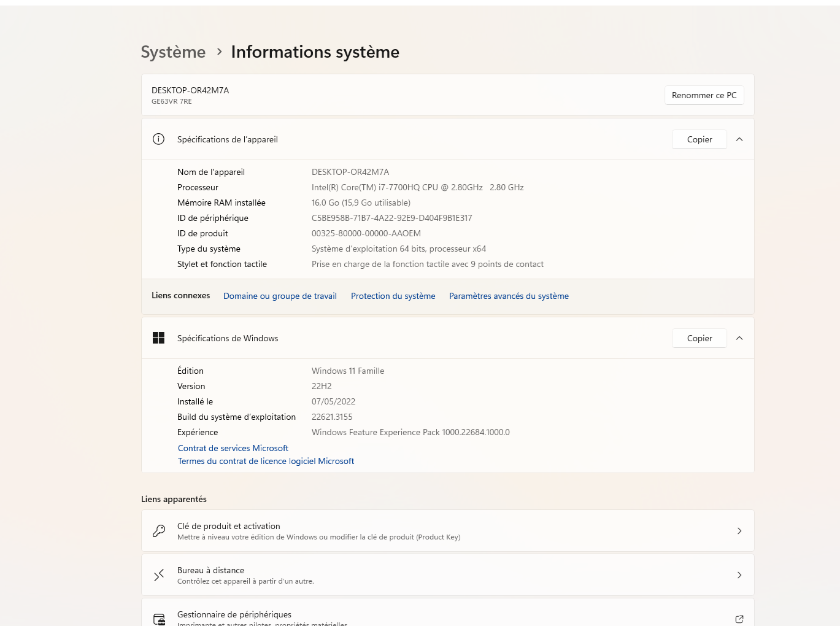Screen dimensions: 840x626
Task: Open Protection du système link
Action: pyautogui.click(x=393, y=296)
